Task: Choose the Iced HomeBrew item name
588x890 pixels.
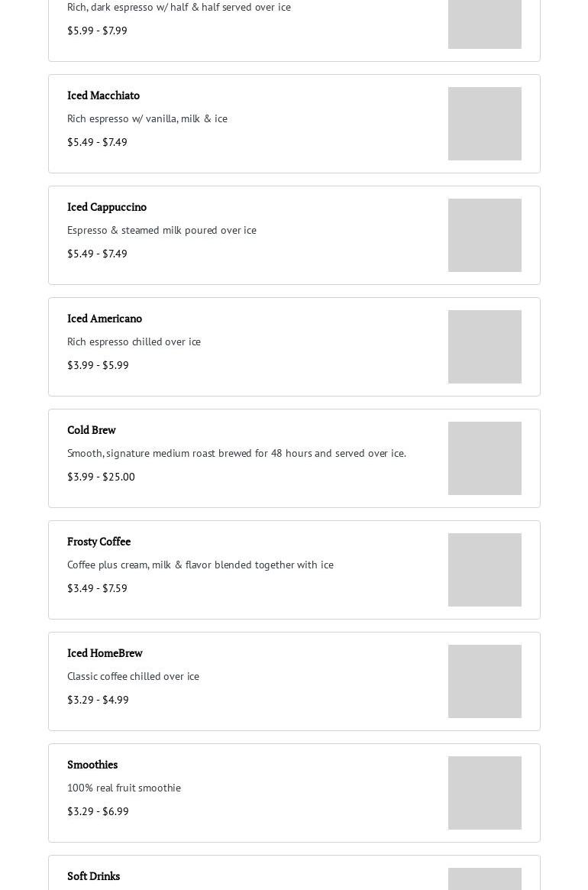Action: (x=105, y=653)
